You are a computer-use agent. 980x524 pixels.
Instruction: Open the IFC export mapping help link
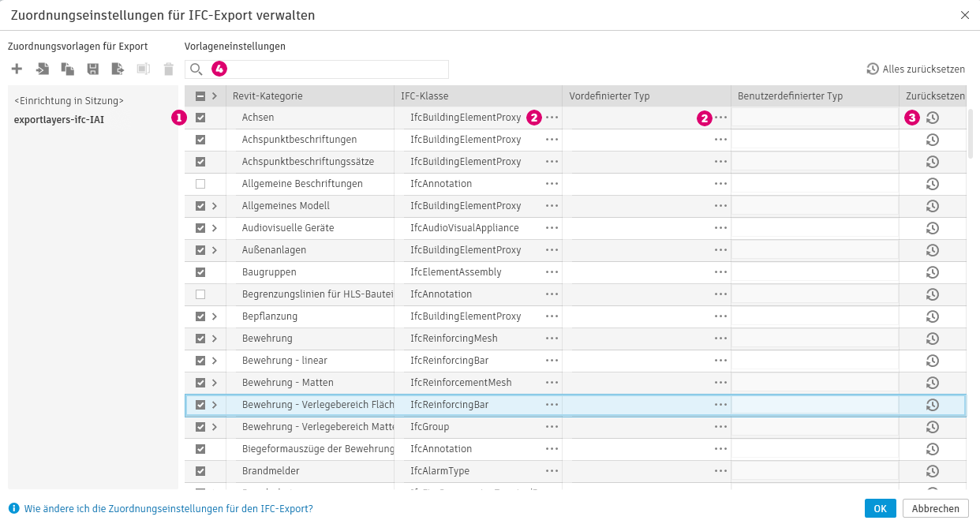click(x=168, y=509)
